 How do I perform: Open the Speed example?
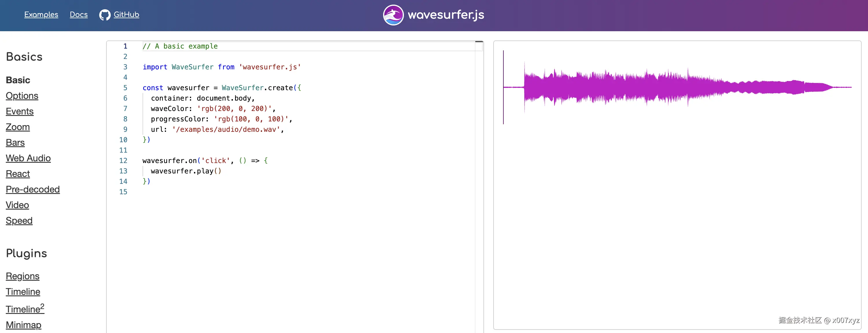[x=19, y=221]
